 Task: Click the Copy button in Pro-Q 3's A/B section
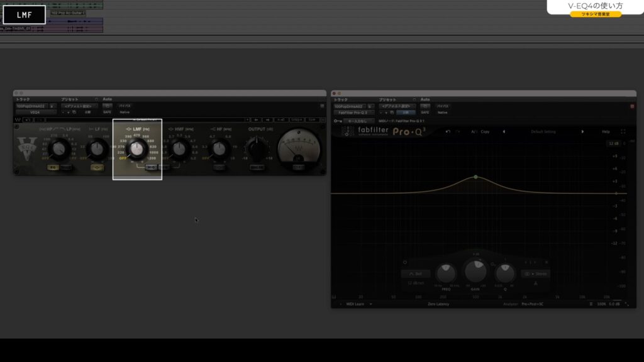coord(485,132)
